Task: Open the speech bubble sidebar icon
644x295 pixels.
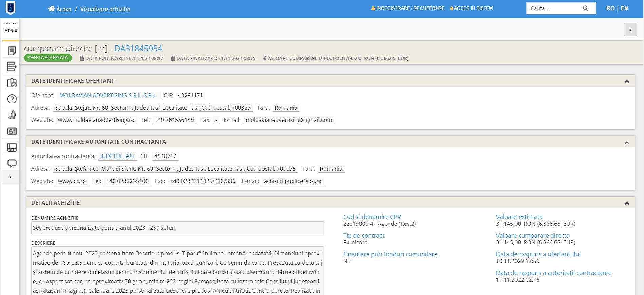Action: [12, 163]
